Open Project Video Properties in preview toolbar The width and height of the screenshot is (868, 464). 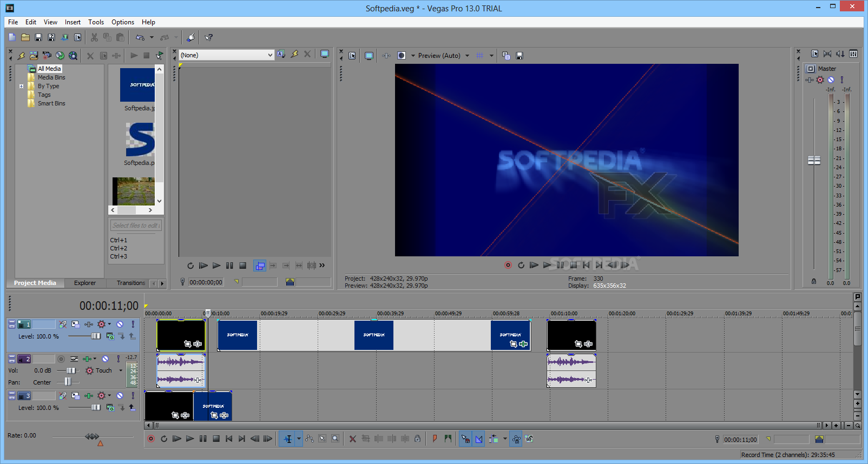point(352,56)
